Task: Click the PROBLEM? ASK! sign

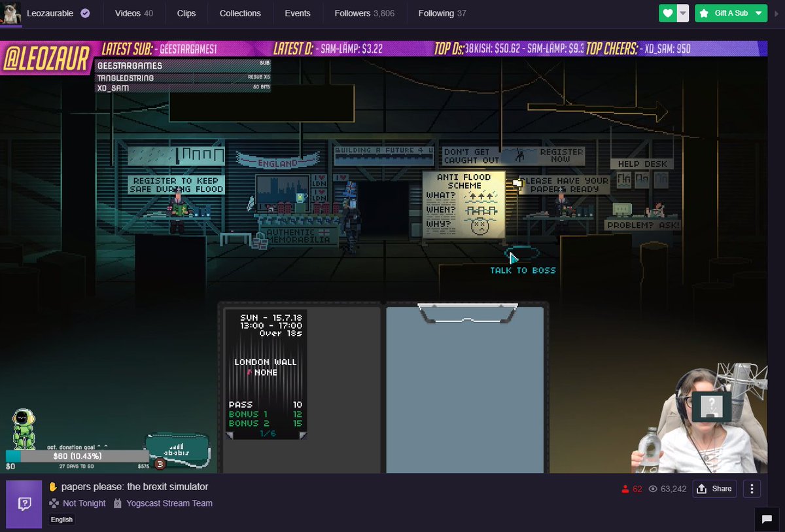Action: pyautogui.click(x=643, y=225)
